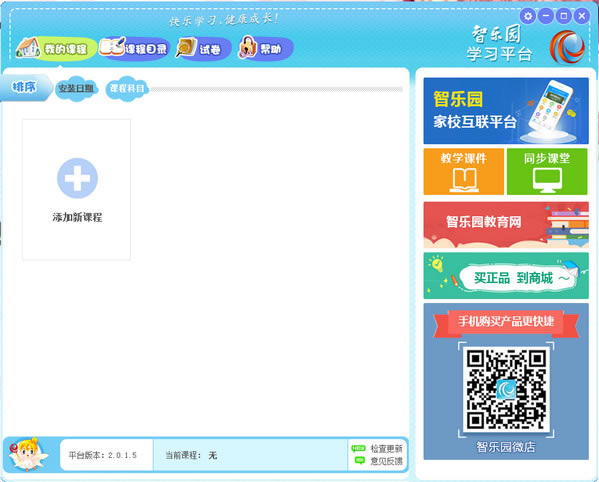Open the settings gear icon in title bar
599x482 pixels.
528,16
